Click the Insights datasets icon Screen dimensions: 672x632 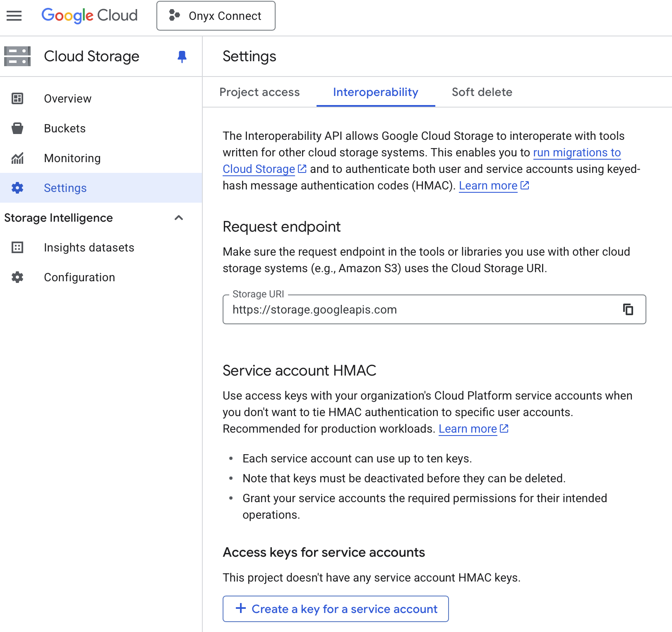[x=17, y=247]
